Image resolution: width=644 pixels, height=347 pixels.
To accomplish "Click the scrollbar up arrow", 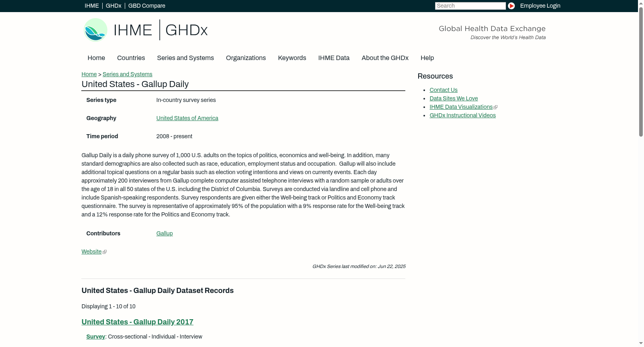I will tap(641, 3).
